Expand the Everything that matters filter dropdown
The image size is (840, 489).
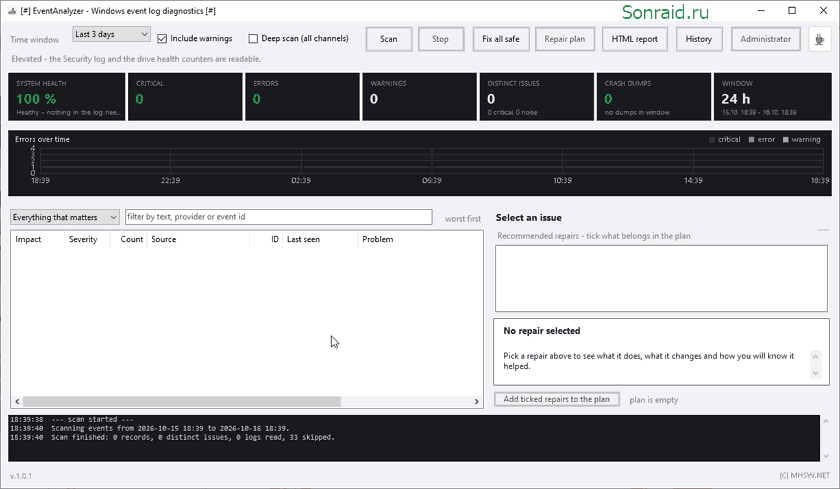pos(64,217)
